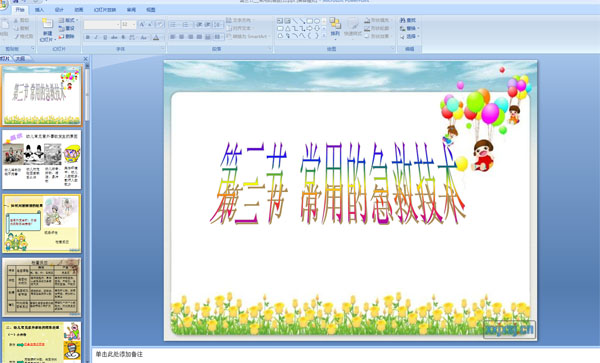Switch to the 幻灯片放映 (Slide Show) tab
This screenshot has width=600, height=363.
point(104,10)
